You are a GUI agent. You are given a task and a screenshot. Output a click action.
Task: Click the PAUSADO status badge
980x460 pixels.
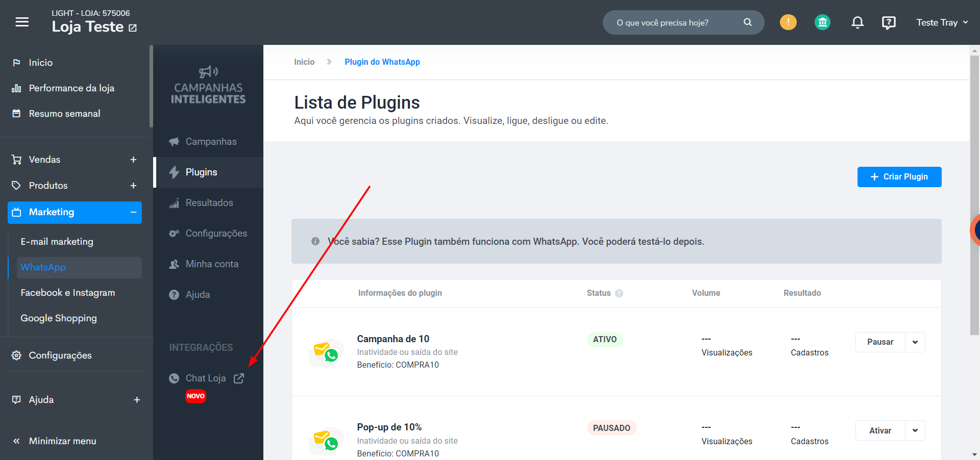coord(611,428)
